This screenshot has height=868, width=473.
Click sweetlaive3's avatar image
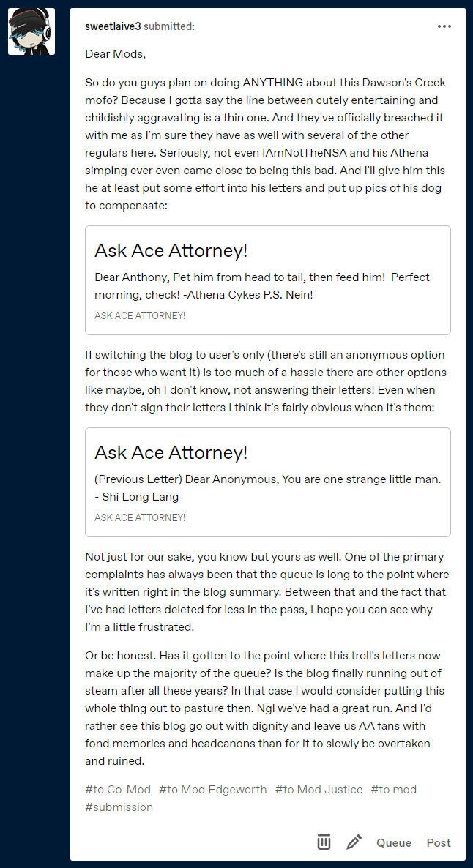(x=31, y=31)
